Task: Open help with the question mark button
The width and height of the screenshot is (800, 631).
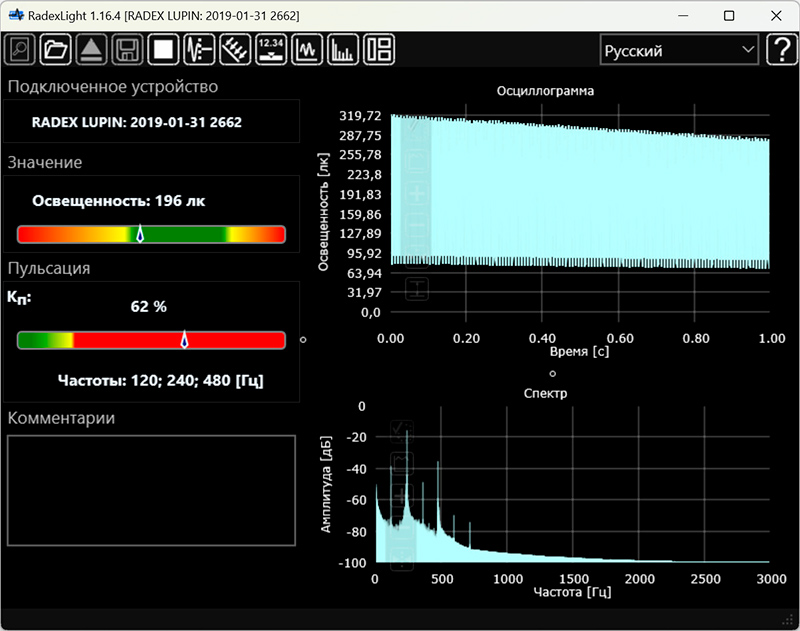Action: (780, 50)
